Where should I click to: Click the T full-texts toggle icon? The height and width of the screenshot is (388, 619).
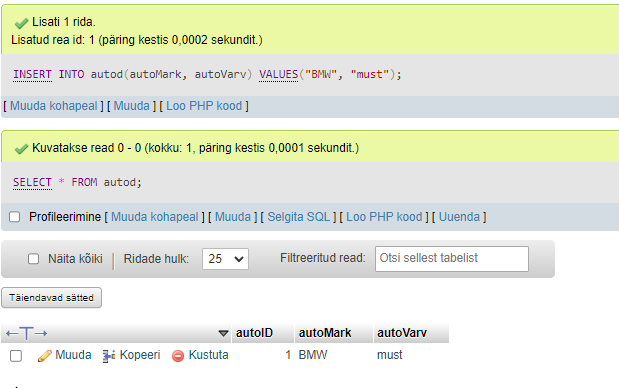click(x=26, y=333)
